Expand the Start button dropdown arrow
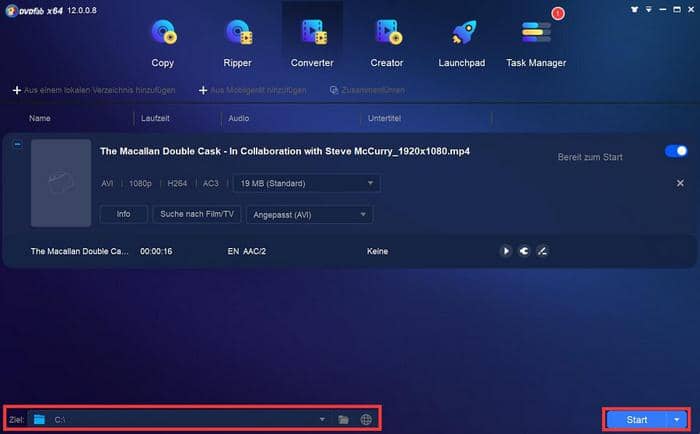Image resolution: width=700 pixels, height=434 pixels. coord(677,420)
